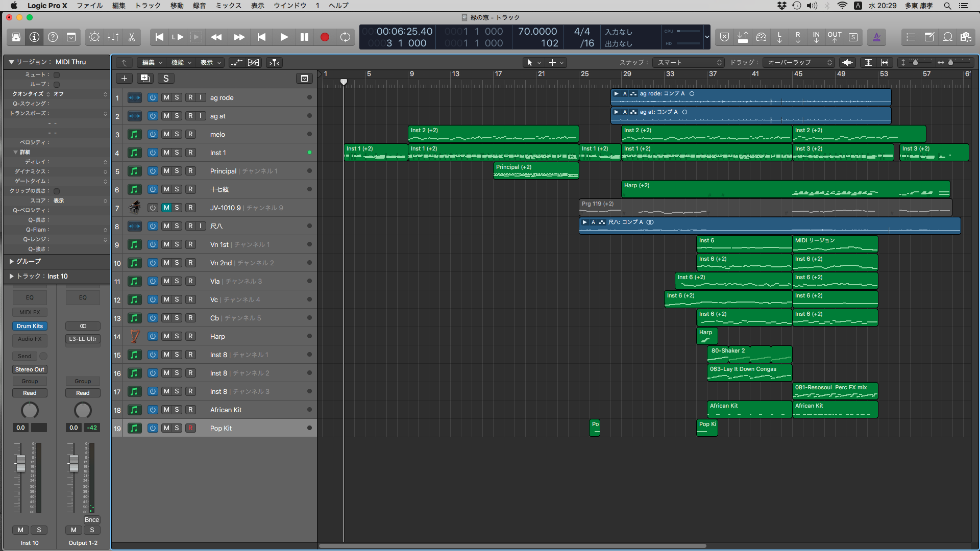The height and width of the screenshot is (551, 980).
Task: Open the Library drawer icon
Action: point(16,37)
